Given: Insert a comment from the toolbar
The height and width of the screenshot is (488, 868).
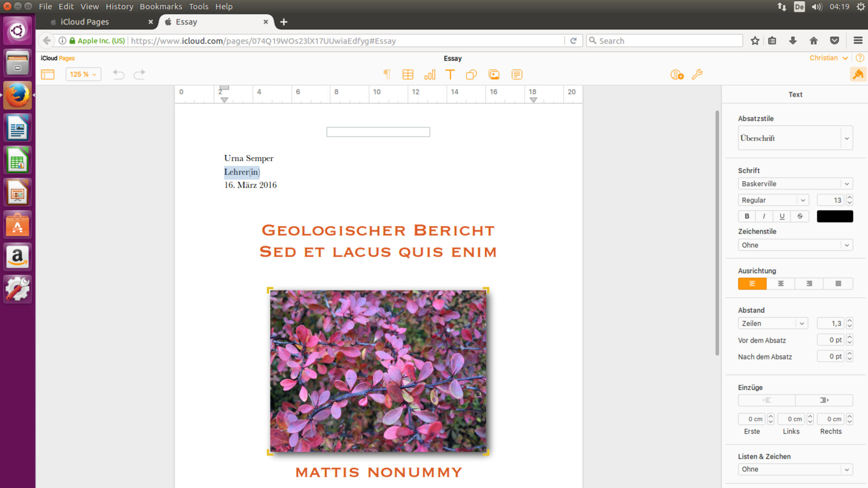Looking at the screenshot, I should (x=516, y=74).
